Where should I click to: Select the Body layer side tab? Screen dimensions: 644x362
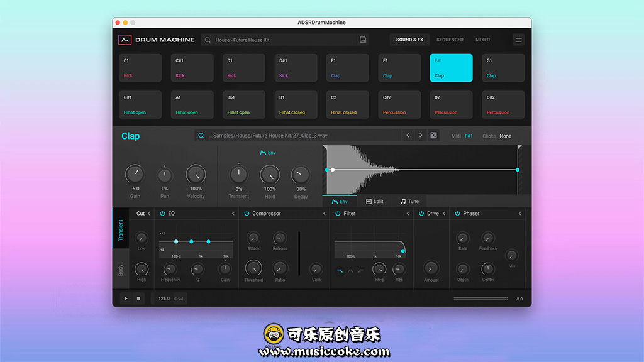pos(121,270)
